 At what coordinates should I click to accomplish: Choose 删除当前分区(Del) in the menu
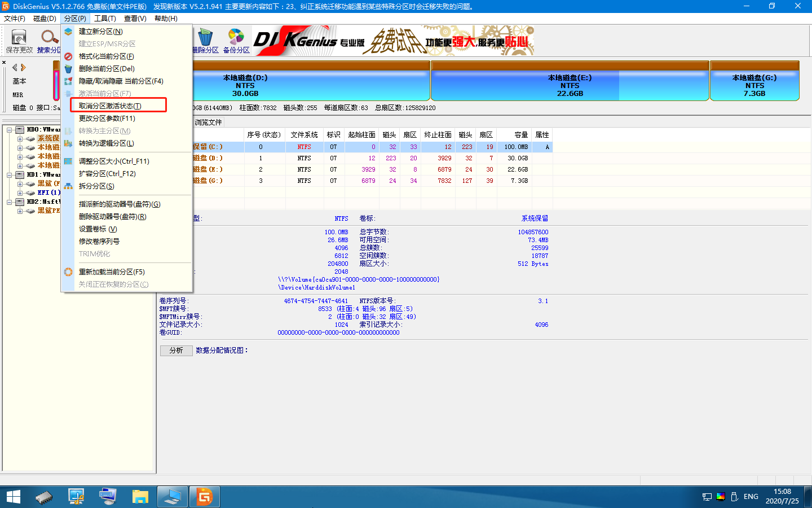coord(107,69)
